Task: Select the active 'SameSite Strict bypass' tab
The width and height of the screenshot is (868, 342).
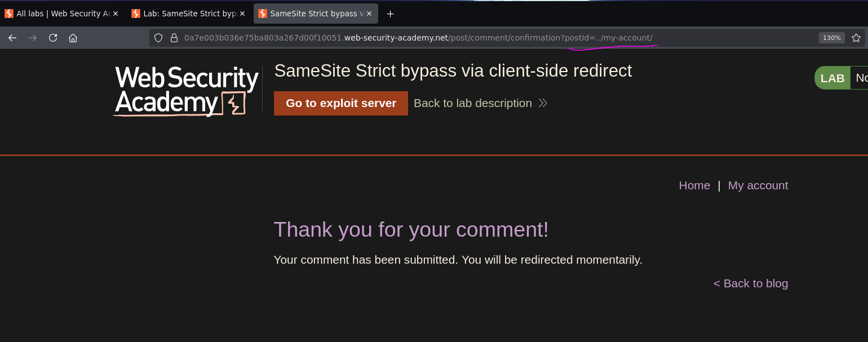Action: click(x=316, y=14)
